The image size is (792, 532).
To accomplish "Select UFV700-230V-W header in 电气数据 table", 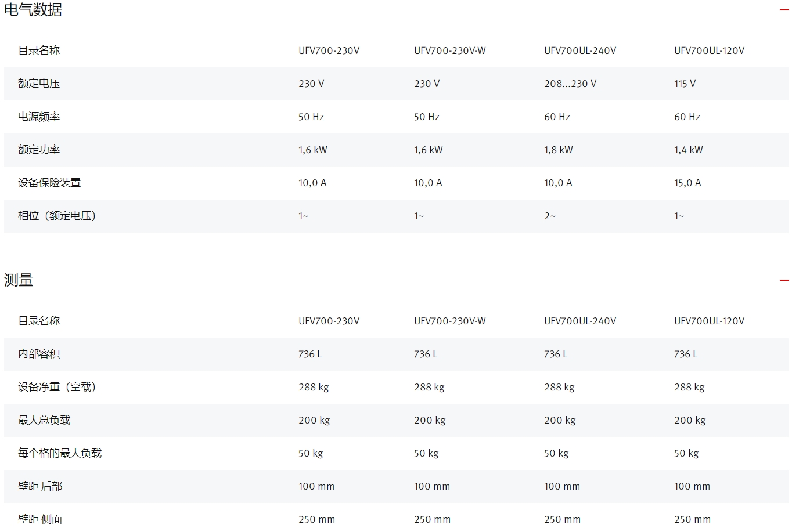I will (x=450, y=50).
